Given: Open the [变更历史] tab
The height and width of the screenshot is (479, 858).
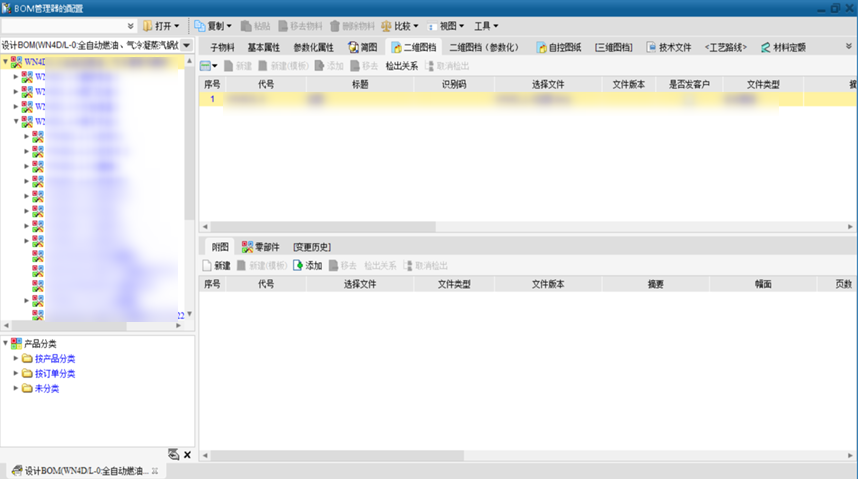Looking at the screenshot, I should coord(312,247).
